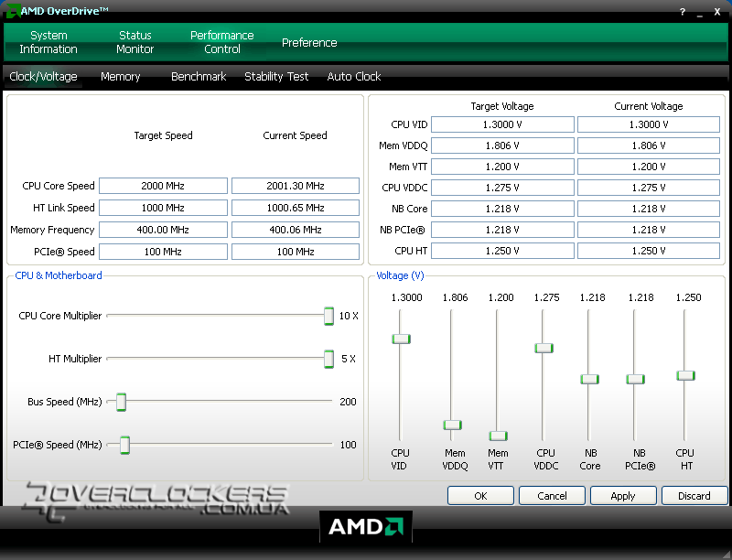Click the PCIe current speed 100 MHz field

tap(296, 252)
